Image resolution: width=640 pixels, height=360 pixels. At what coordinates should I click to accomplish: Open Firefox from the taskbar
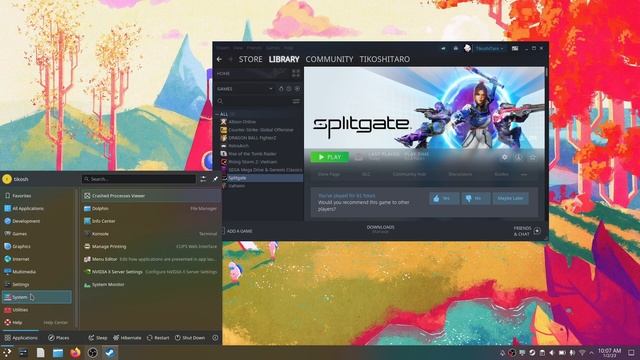tap(75, 352)
